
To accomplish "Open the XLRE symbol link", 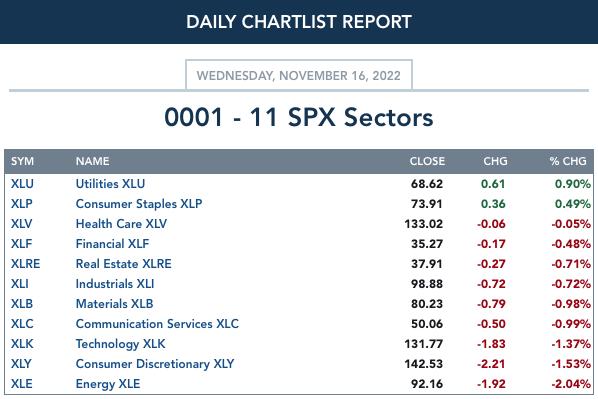I will point(25,264).
